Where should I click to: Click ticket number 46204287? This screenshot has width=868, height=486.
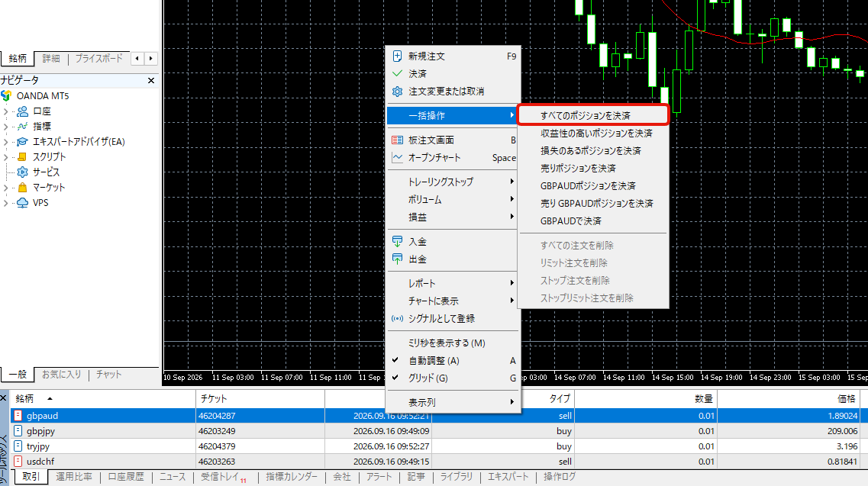click(217, 416)
